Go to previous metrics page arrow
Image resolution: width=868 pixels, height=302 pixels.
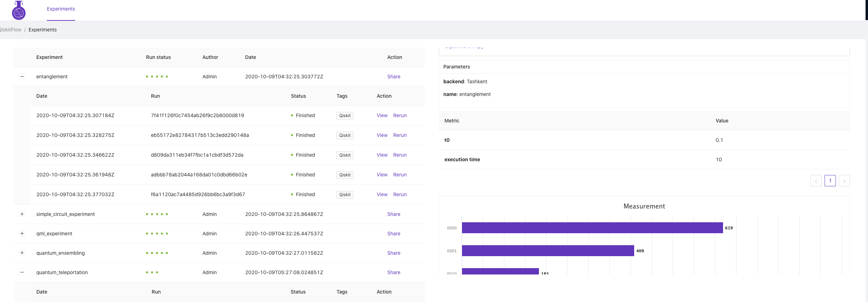816,181
